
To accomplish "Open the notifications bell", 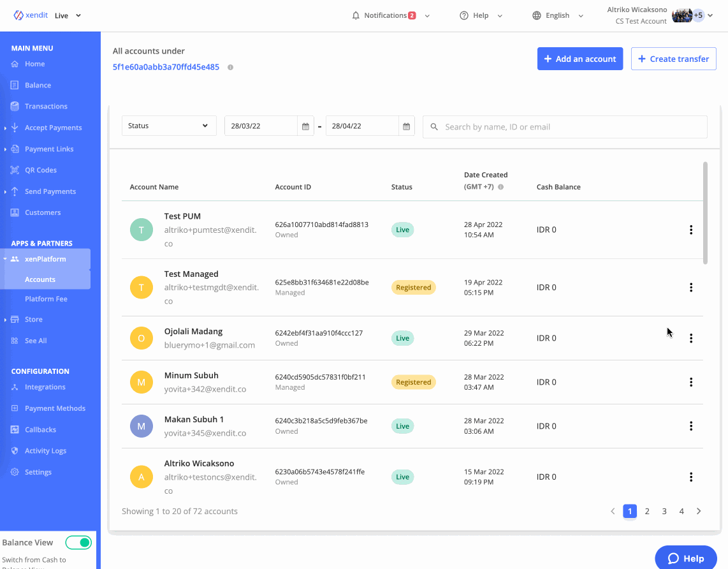I will pyautogui.click(x=356, y=15).
